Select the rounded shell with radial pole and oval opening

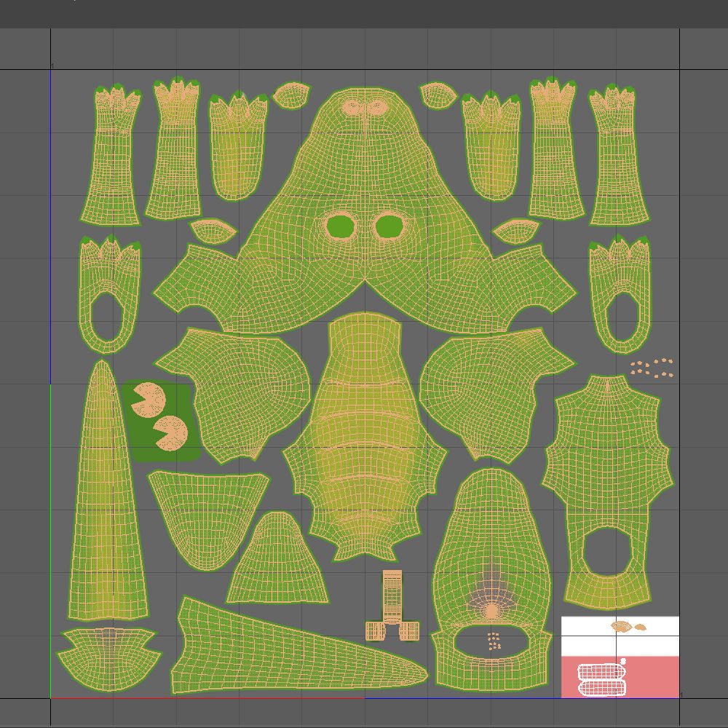(491, 580)
